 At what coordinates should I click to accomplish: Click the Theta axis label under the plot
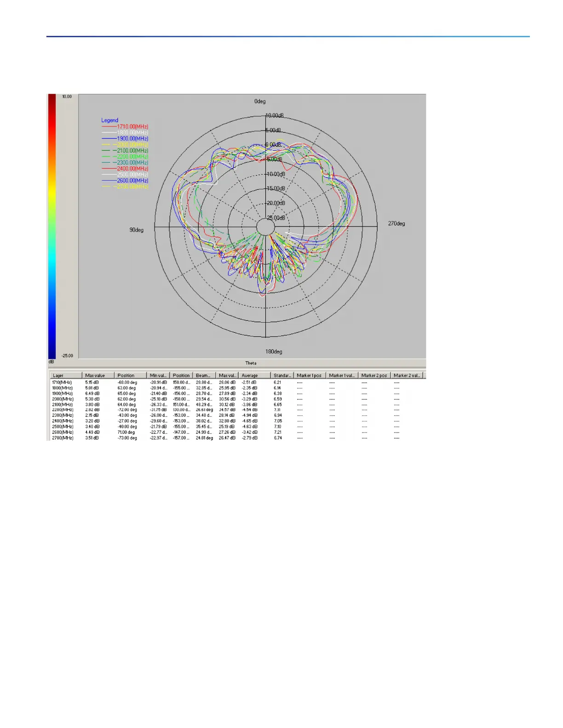[x=251, y=363]
